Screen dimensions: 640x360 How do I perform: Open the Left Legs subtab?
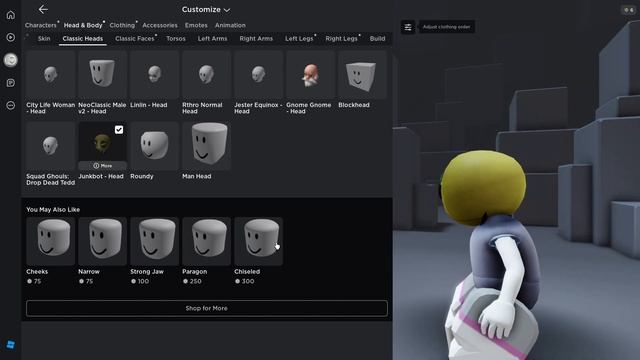[x=299, y=39]
